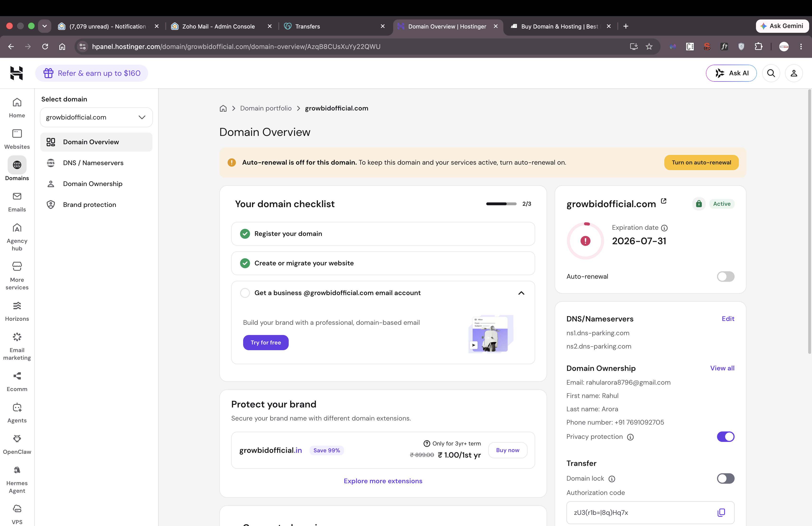This screenshot has height=526, width=812.
Task: Click the Only for 3yr+ term help icon
Action: tap(426, 443)
